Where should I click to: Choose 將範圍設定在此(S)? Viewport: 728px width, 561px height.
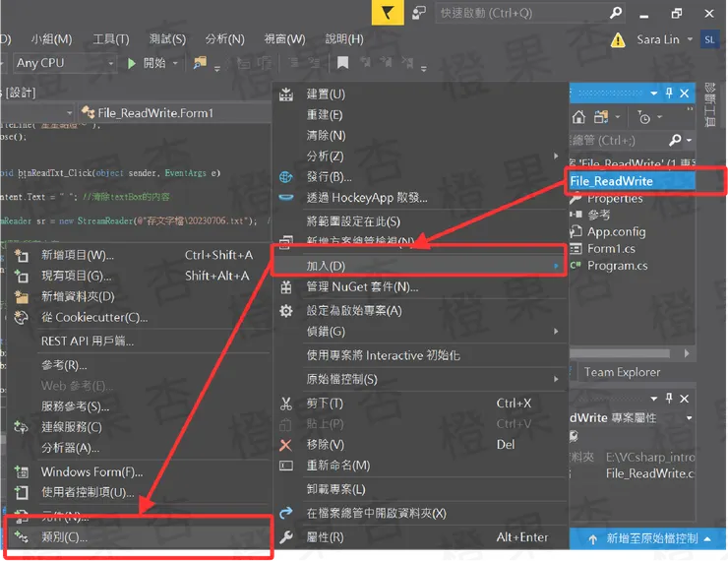click(420, 221)
